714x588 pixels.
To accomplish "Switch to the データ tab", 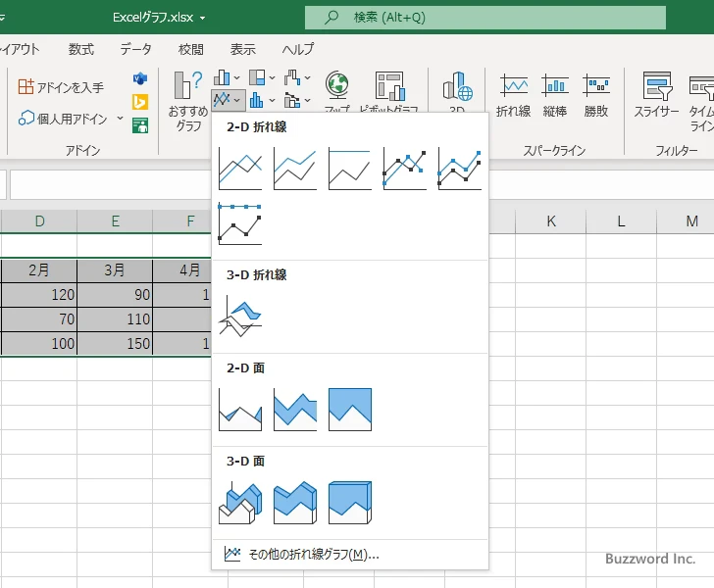I will pos(135,49).
